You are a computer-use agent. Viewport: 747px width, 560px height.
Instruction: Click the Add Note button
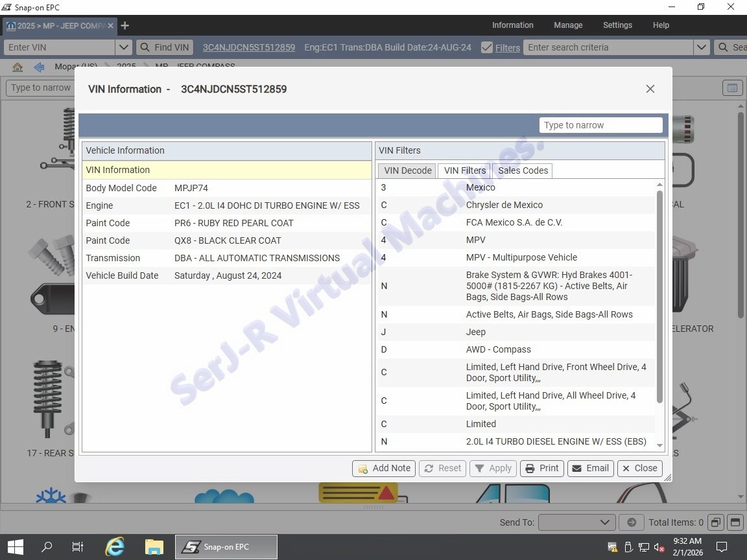point(384,468)
